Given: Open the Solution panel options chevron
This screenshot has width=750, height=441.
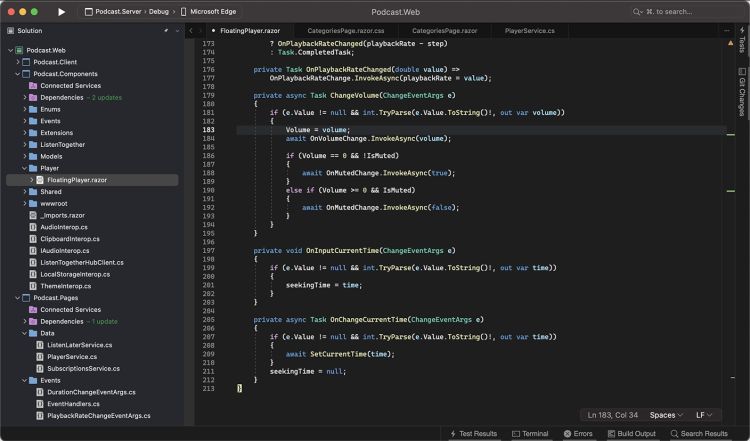Looking at the screenshot, I should [x=177, y=31].
